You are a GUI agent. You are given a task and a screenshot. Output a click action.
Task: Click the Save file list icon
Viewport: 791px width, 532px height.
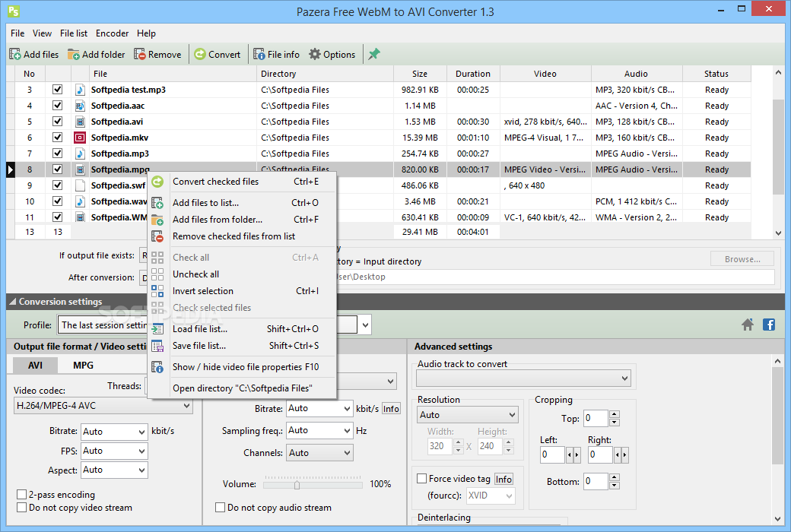[x=157, y=346]
